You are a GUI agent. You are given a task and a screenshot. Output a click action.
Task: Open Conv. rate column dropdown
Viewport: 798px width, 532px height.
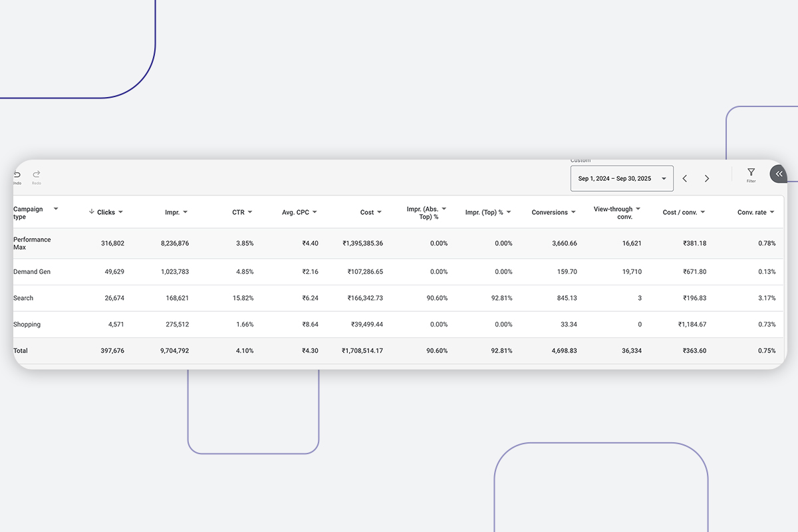click(772, 213)
